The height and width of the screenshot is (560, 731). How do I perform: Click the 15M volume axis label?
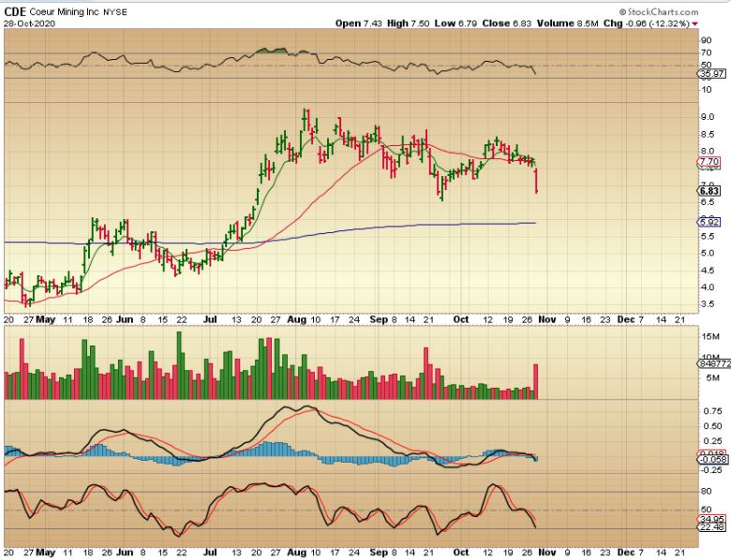[x=711, y=336]
